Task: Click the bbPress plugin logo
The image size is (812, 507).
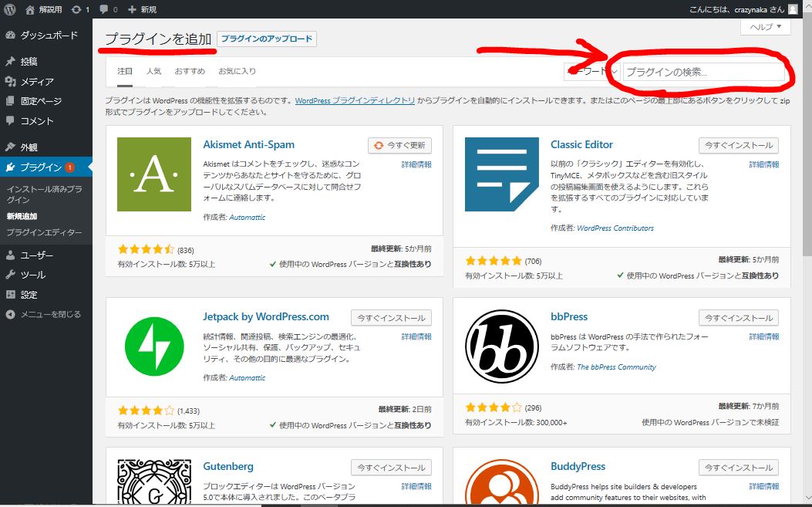Action: [502, 346]
